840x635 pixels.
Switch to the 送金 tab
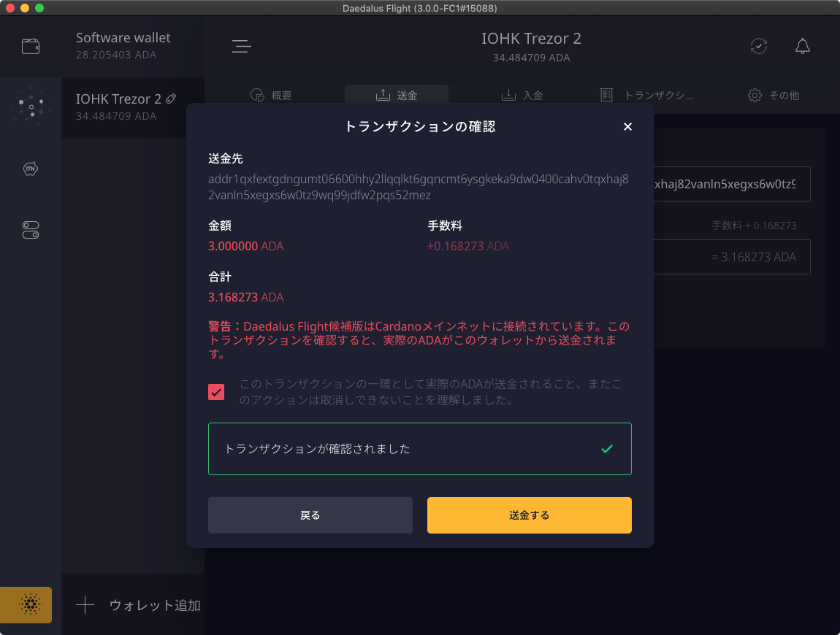coord(397,96)
